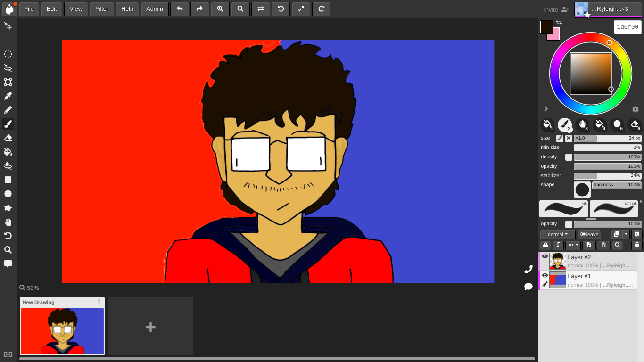Rotate the view clockwise
The image size is (644, 362).
pos(322,9)
